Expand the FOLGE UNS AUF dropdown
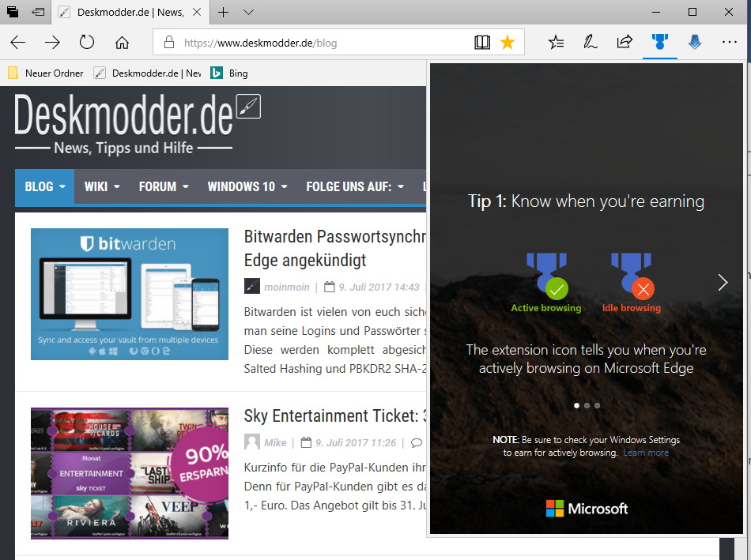Viewport: 751px width, 560px height. click(355, 186)
